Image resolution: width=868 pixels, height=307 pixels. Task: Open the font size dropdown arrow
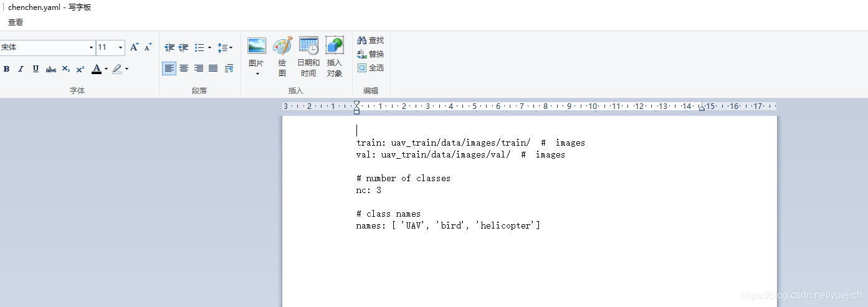pos(120,47)
